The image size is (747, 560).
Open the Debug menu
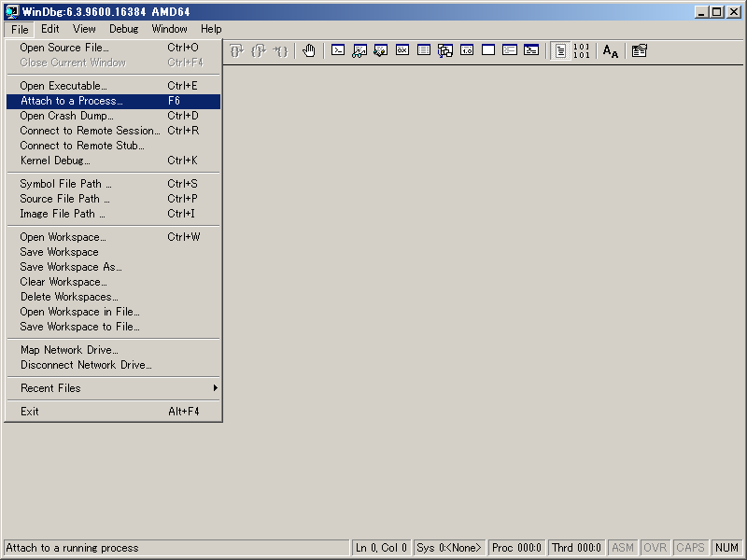pos(124,29)
